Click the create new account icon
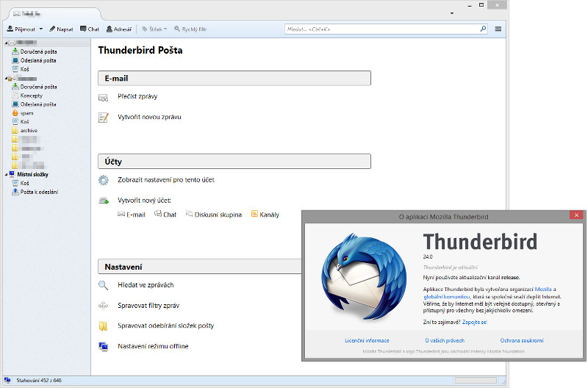Viewport: 588px width, 388px height. 104,201
